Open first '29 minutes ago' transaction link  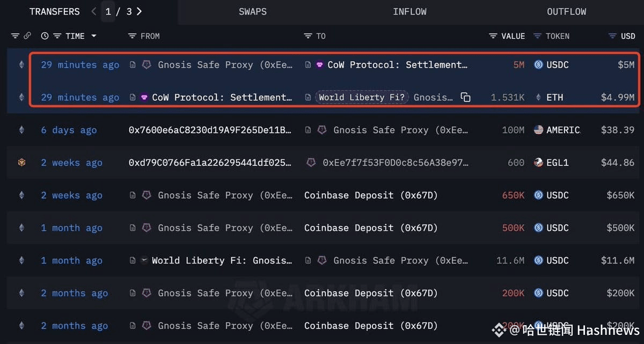point(80,65)
